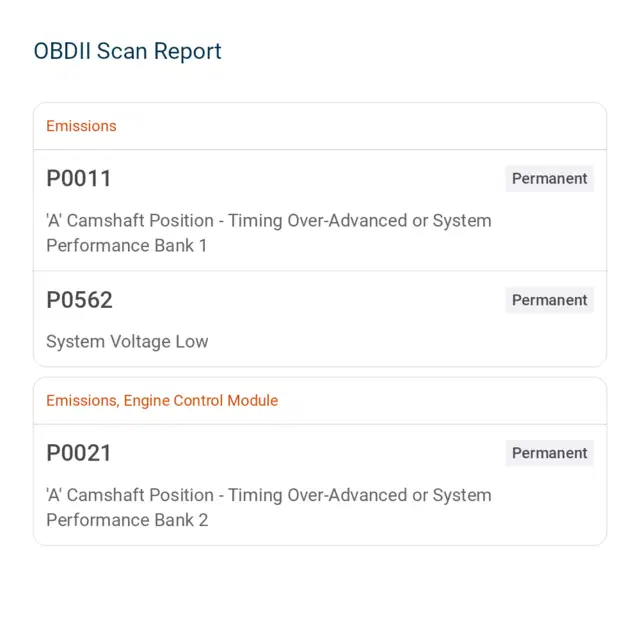Click the Permanent badge for P0011
The image size is (640, 640).
[x=549, y=178]
